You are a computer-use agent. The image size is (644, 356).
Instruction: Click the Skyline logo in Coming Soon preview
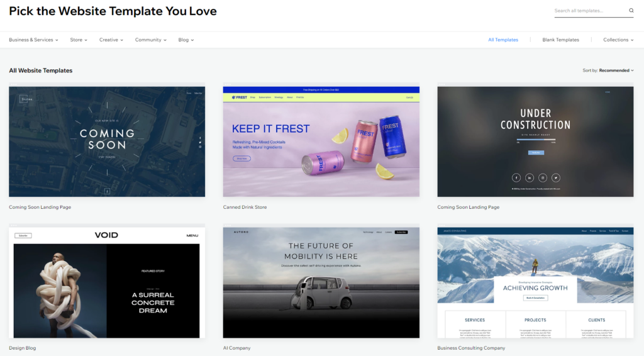[x=26, y=99]
